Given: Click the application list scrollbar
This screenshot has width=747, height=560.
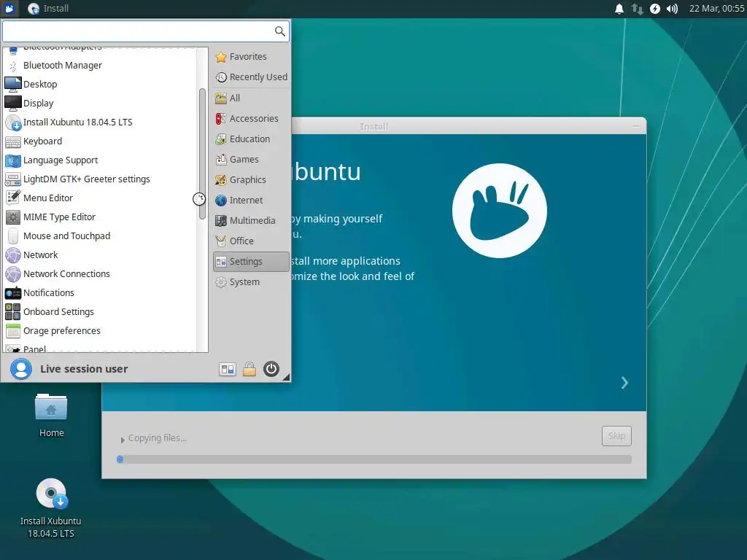Looking at the screenshot, I should (x=203, y=155).
